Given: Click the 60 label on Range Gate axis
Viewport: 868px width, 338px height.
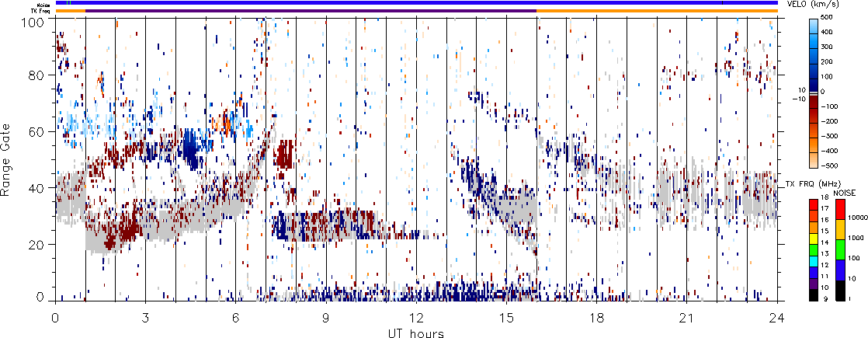Looking at the screenshot, I should [40, 131].
